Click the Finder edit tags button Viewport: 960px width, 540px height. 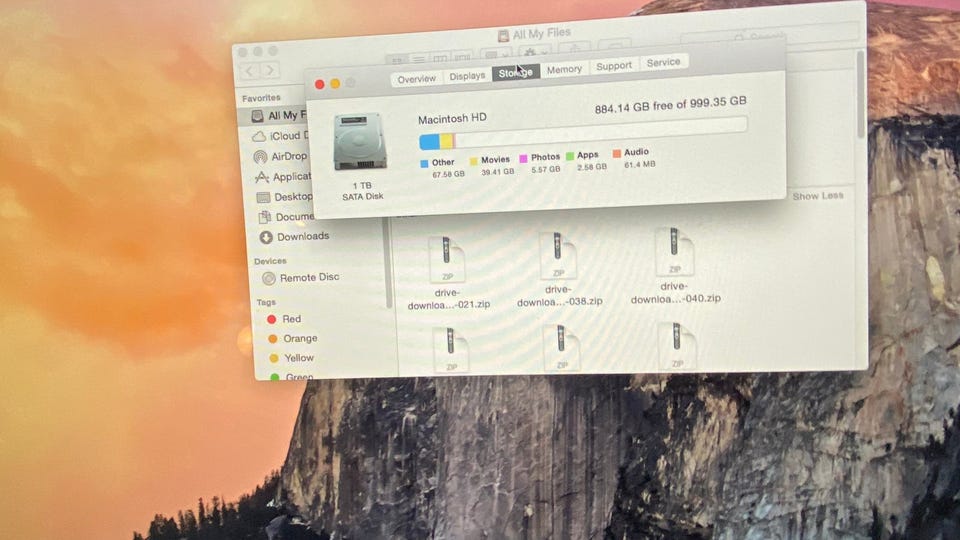coord(614,45)
